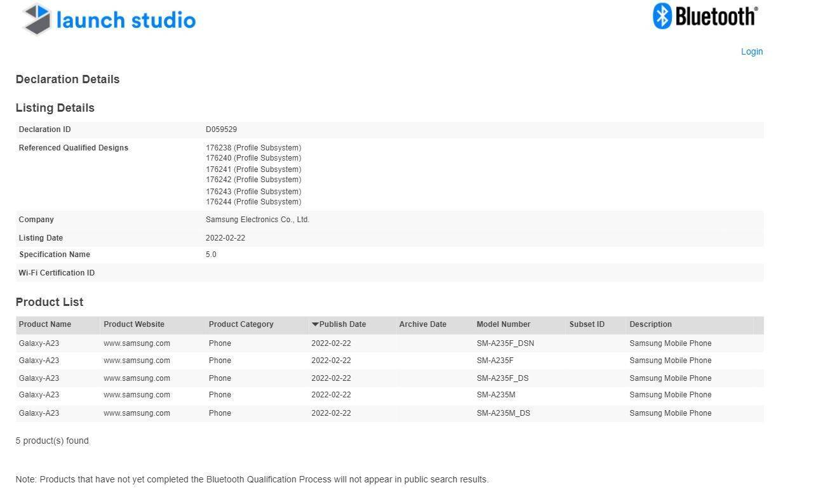
Task: Click the Publish Date sort arrow
Action: (x=315, y=324)
